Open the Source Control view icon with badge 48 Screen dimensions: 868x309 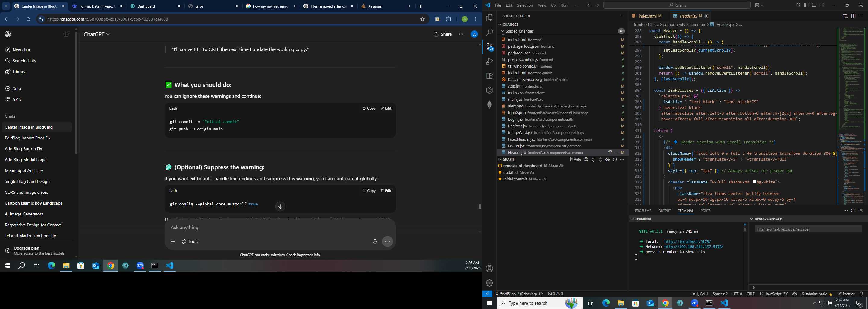(x=489, y=47)
